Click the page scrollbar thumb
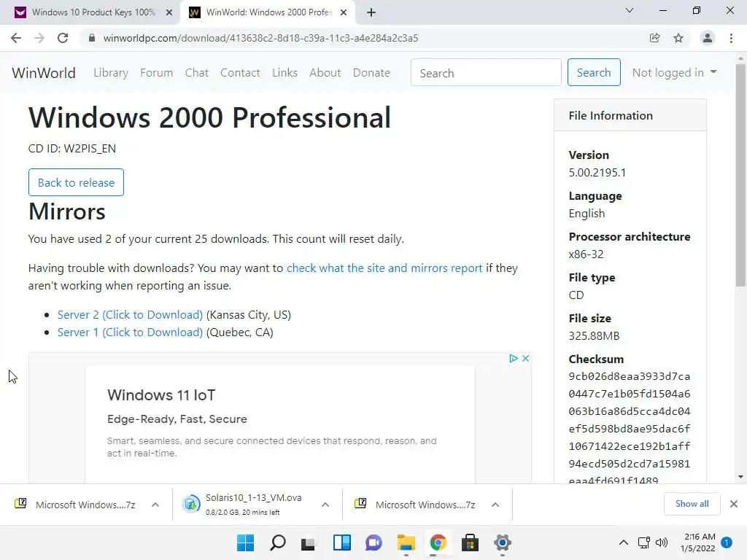This screenshot has height=560, width=747. click(x=740, y=175)
